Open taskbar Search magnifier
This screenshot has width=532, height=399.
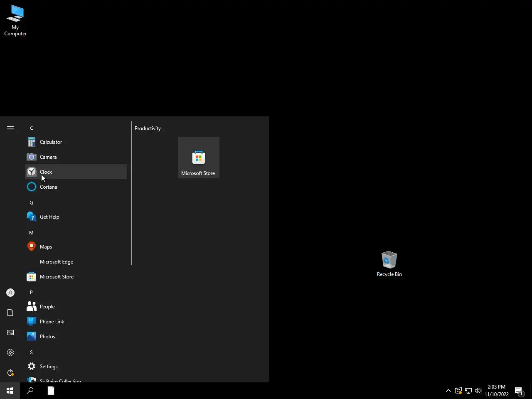coord(30,391)
